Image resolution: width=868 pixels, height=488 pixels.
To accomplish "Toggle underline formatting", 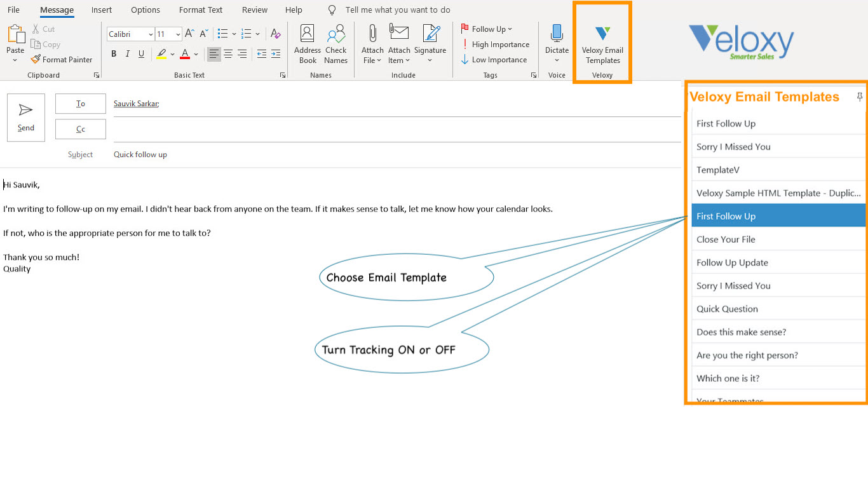I will 141,54.
